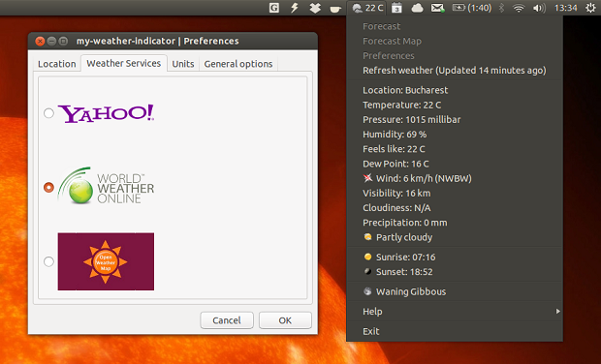Click the lightning bolt indicator icon
Viewport: 601px width, 364px height.
tap(295, 8)
